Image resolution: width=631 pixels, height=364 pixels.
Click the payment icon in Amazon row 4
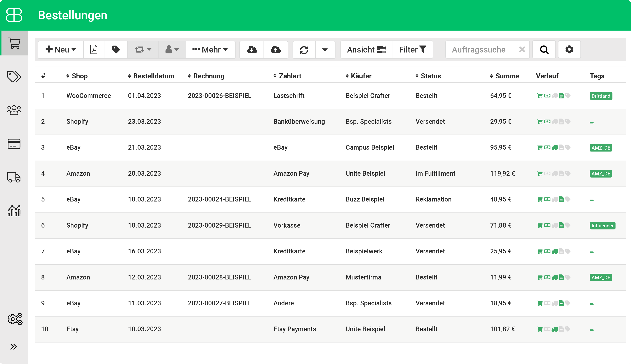coord(547,173)
